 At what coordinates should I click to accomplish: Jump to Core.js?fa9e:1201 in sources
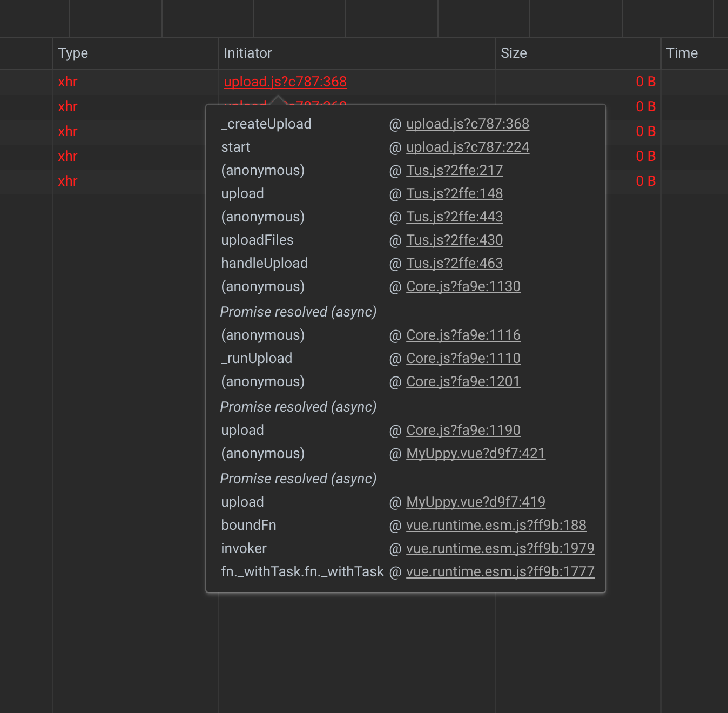pyautogui.click(x=463, y=381)
